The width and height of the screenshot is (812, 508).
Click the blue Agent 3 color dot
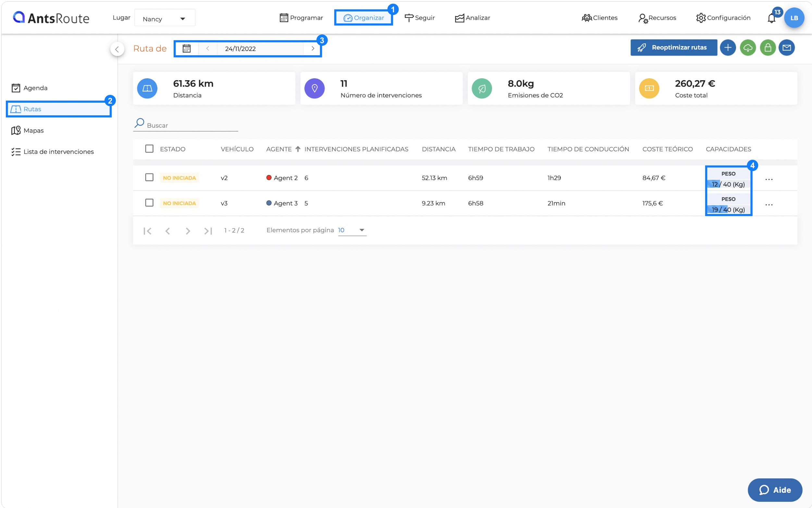pos(268,203)
